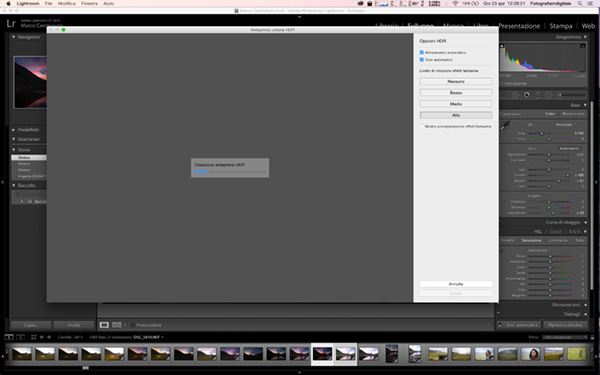Collapse the Base panel
This screenshot has height=375, width=600.
[x=585, y=105]
